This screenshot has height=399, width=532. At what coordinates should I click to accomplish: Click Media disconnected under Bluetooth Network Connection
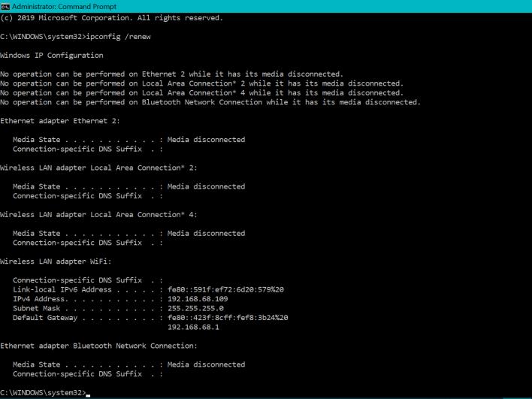[x=206, y=364]
